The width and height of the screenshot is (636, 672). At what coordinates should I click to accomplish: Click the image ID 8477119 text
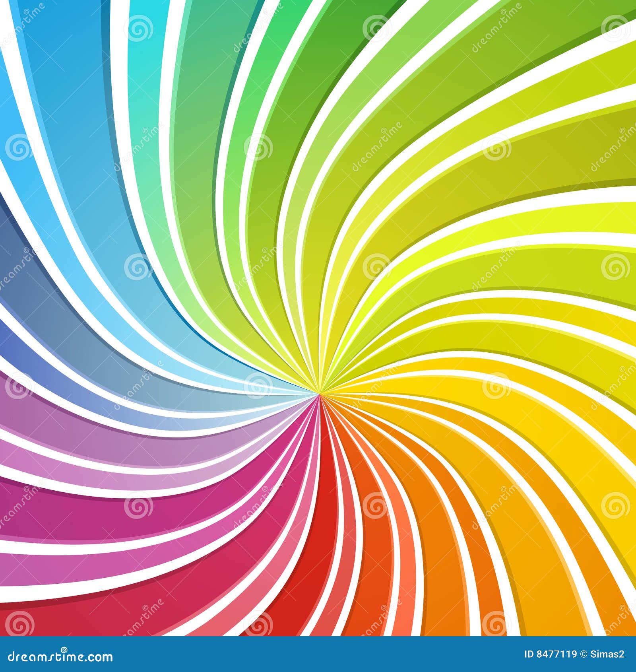pos(551,654)
